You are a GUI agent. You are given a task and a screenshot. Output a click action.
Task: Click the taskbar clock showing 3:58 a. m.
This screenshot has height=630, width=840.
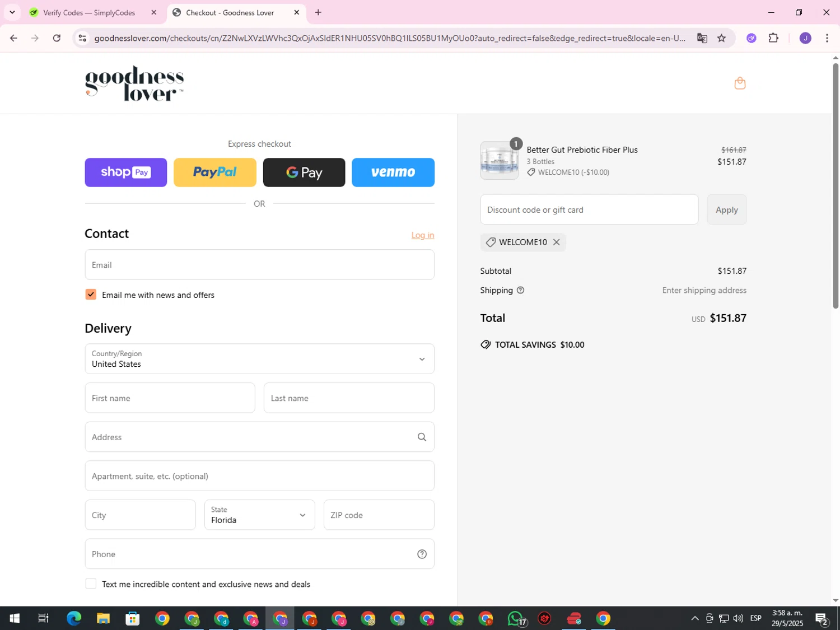coord(787,618)
